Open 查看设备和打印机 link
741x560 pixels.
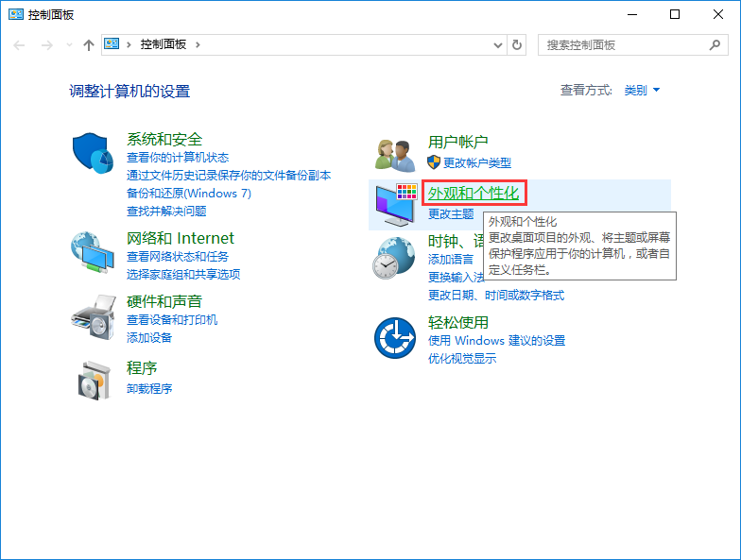(x=172, y=320)
